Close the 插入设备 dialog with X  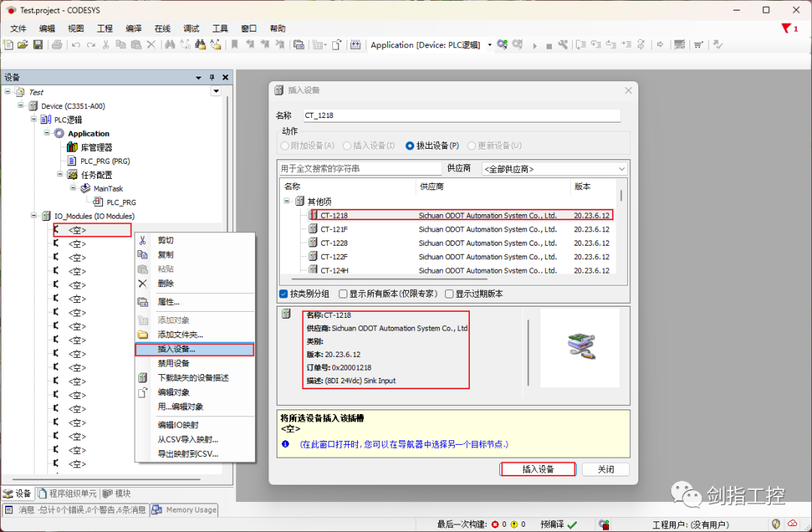pyautogui.click(x=628, y=91)
